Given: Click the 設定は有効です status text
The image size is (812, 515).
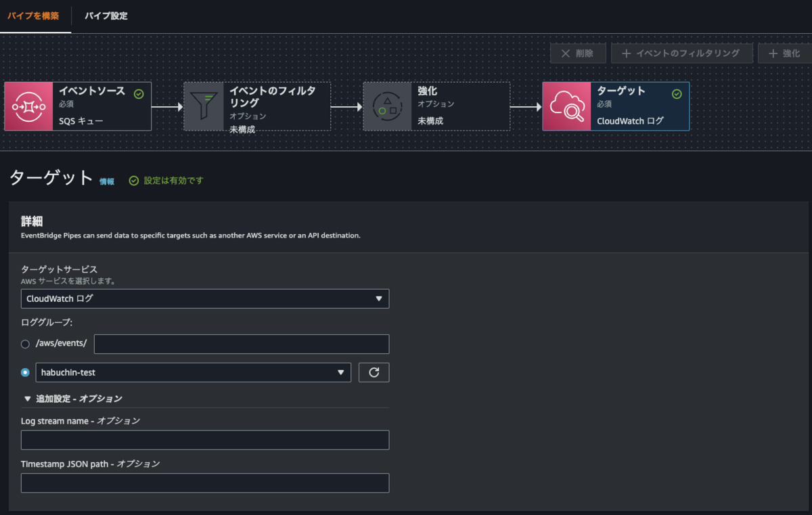Looking at the screenshot, I should coord(173,181).
